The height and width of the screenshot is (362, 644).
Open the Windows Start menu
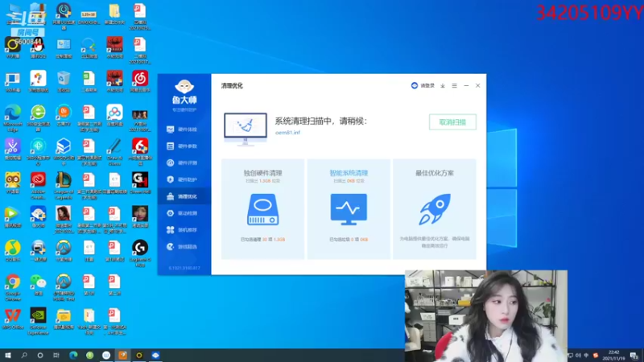pyautogui.click(x=7, y=355)
